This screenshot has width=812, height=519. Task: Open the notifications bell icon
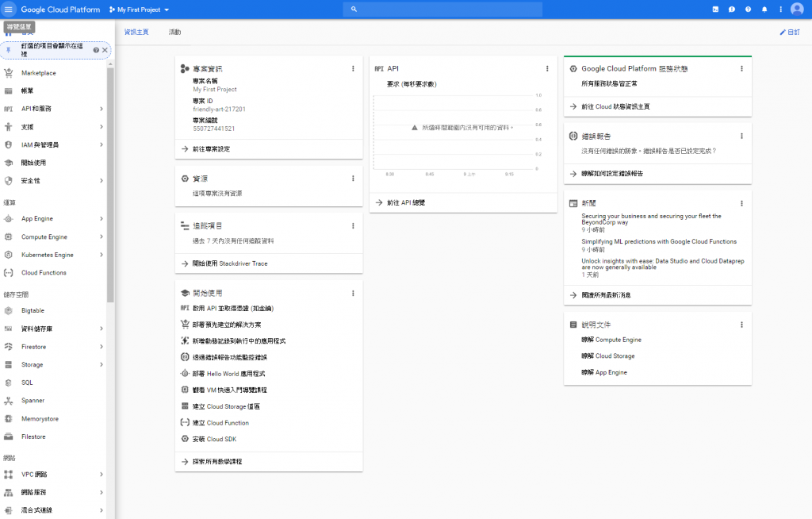point(764,10)
